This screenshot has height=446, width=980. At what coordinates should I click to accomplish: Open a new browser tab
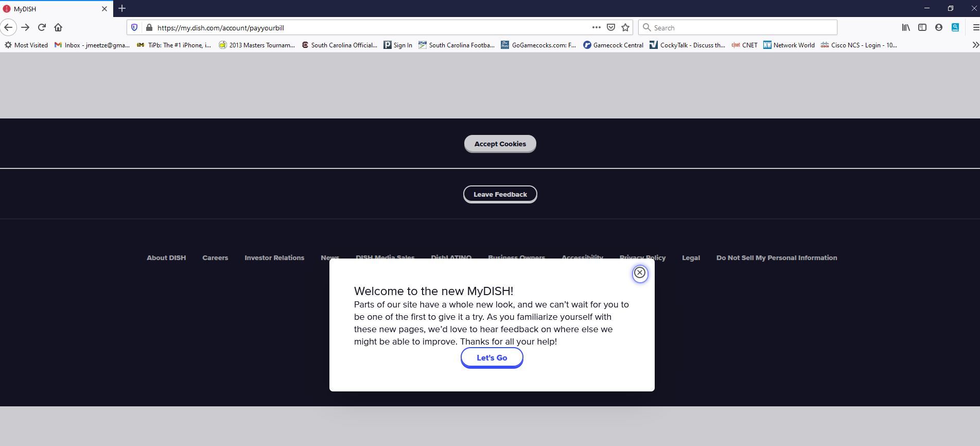122,8
